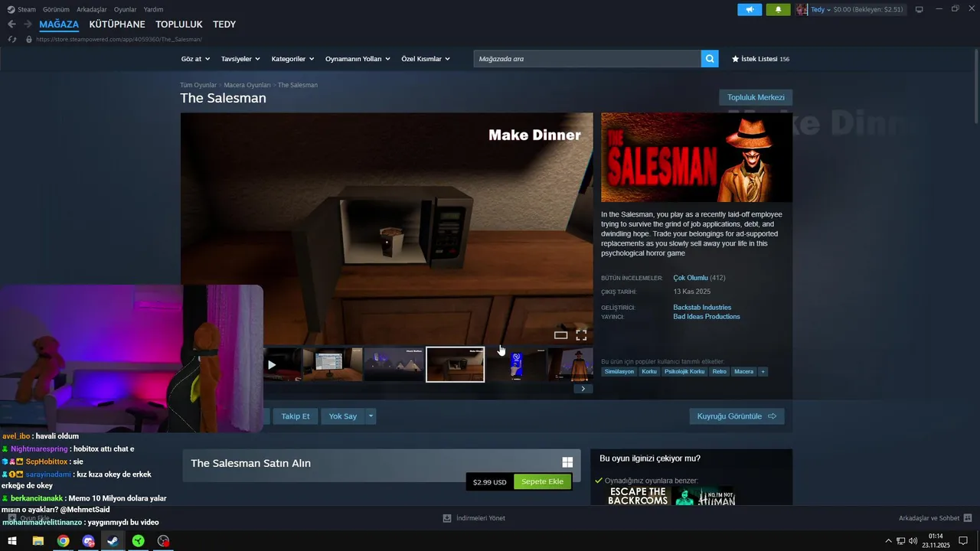Open downloads icon beside İndirmeleri Yönet
Viewport: 980px width, 551px height.
coord(447,518)
